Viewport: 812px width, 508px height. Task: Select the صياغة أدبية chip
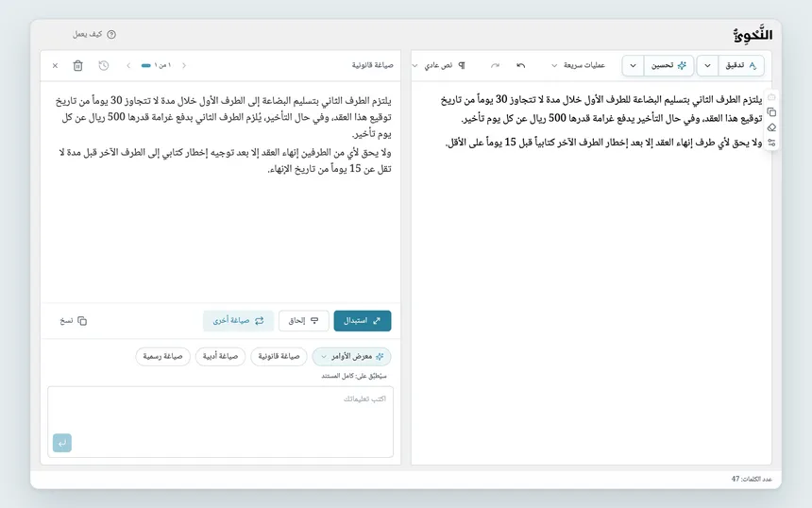coord(220,356)
